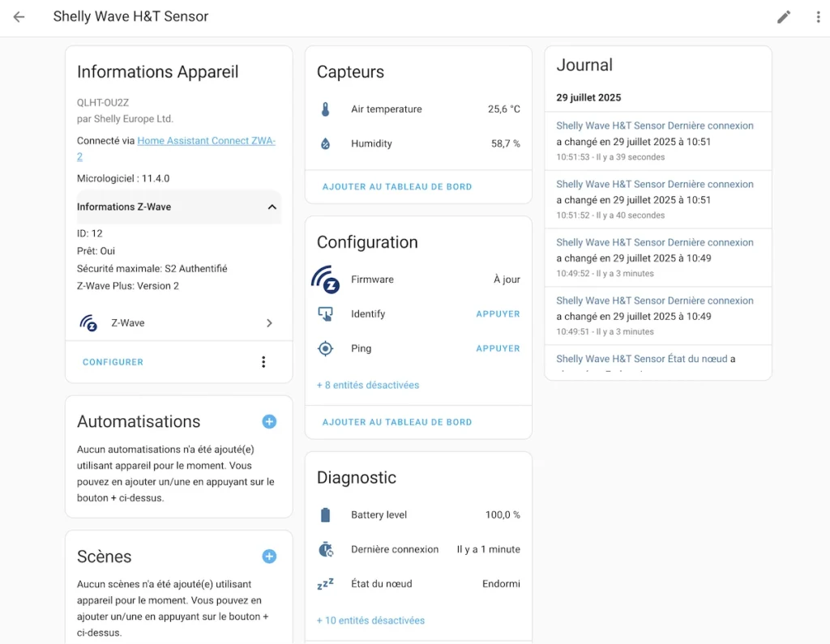Open the Z-Wave integration chevron
The image size is (830, 644).
[269, 322]
